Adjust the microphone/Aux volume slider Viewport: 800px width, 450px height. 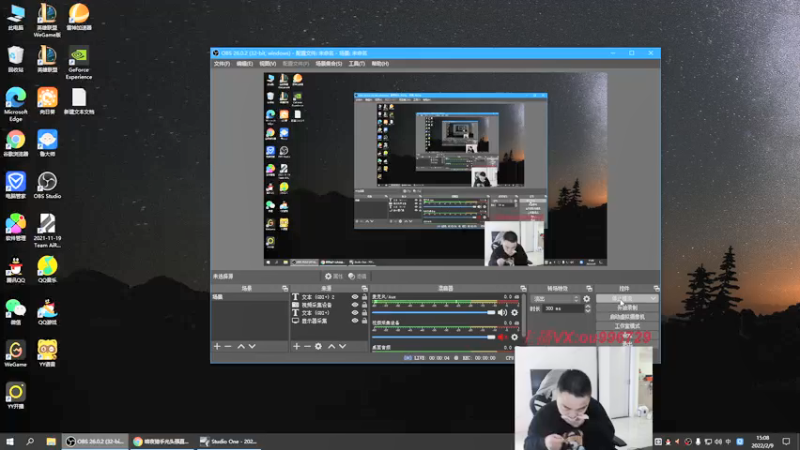point(434,312)
